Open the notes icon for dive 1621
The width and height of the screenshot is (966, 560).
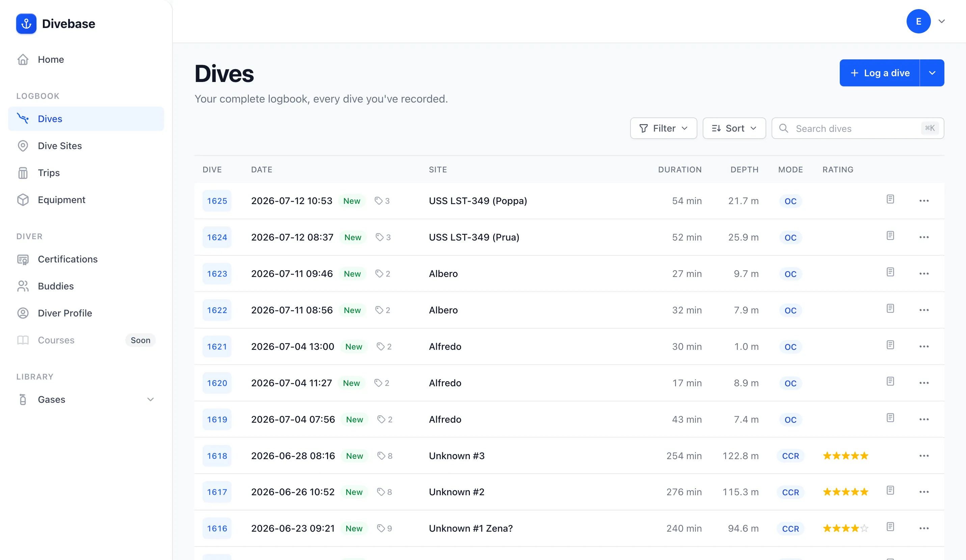tap(890, 345)
